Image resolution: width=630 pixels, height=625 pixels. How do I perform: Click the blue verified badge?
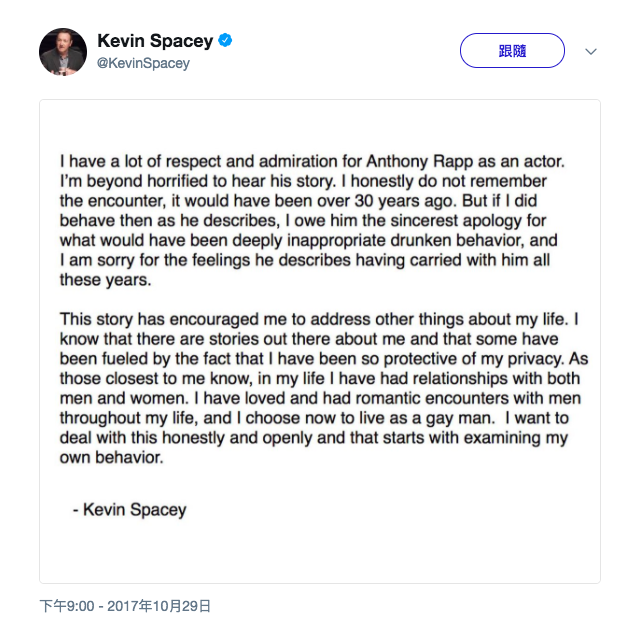tap(226, 41)
